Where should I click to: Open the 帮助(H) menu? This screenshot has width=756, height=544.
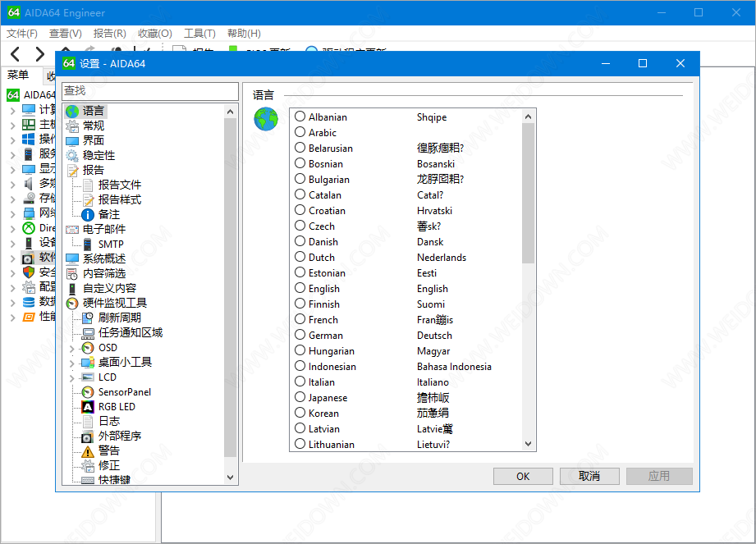[x=244, y=34]
